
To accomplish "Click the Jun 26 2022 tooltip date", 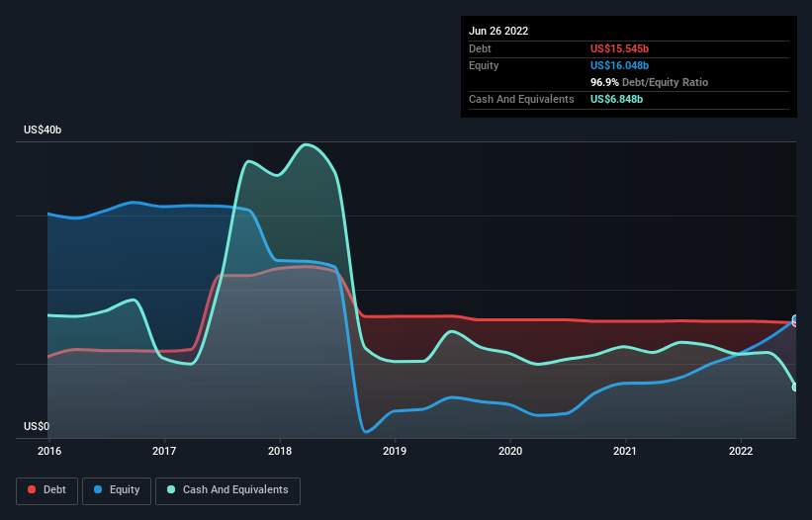I will 498,31.
